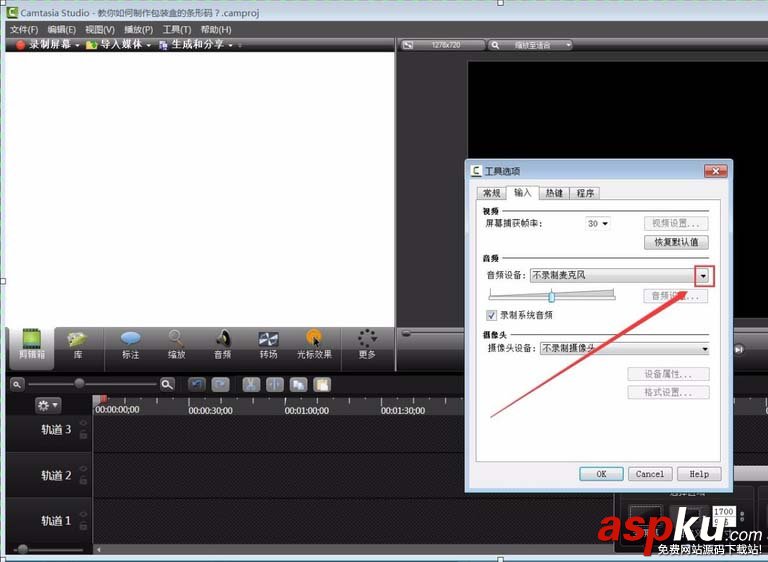Open the 生成和分享 dropdown arrow

click(230, 45)
